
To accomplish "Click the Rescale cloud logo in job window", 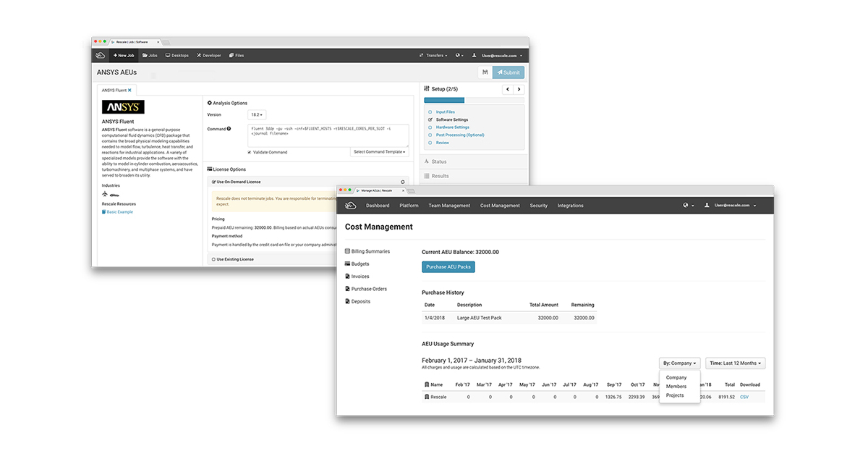I will coord(101,55).
